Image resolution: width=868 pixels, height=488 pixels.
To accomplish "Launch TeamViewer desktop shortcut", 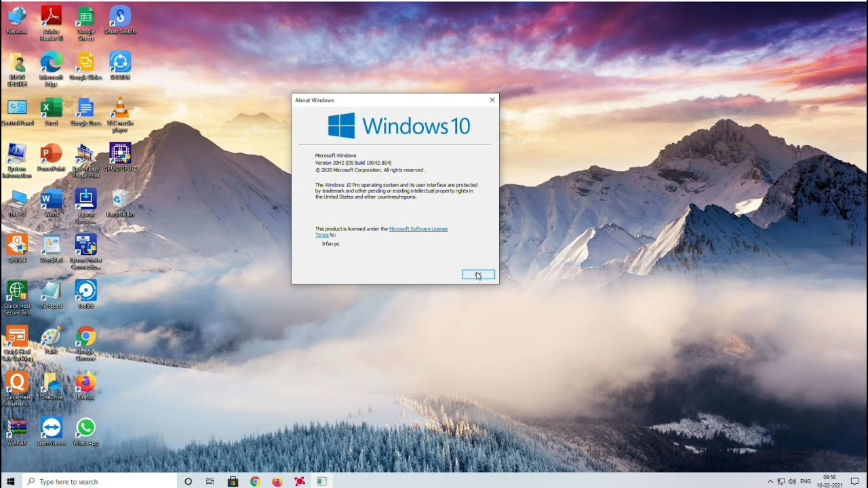I will pyautogui.click(x=52, y=432).
